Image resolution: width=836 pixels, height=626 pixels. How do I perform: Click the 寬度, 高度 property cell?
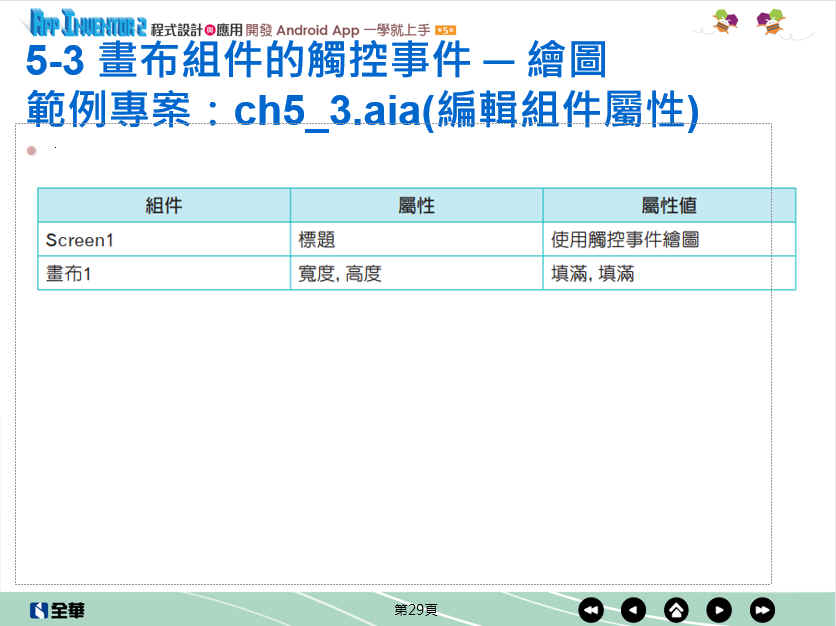click(x=416, y=273)
